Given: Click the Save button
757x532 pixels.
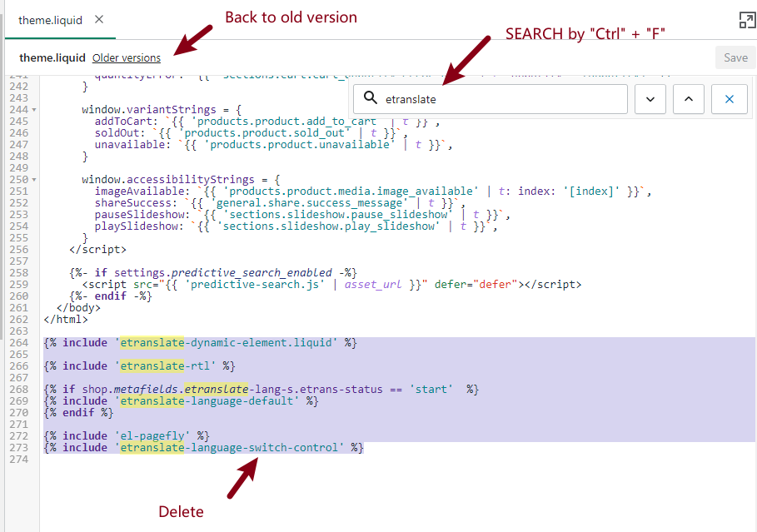Looking at the screenshot, I should 735,57.
